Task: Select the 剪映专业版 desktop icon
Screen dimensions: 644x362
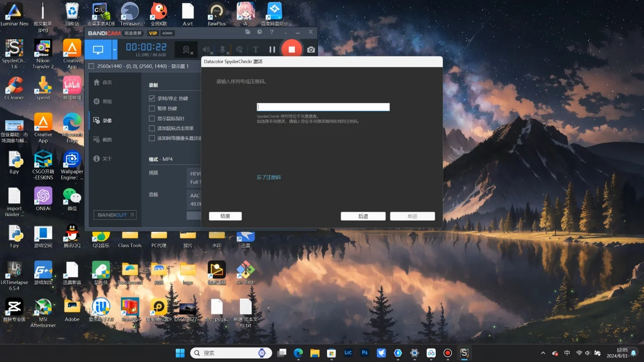Action: click(x=14, y=310)
